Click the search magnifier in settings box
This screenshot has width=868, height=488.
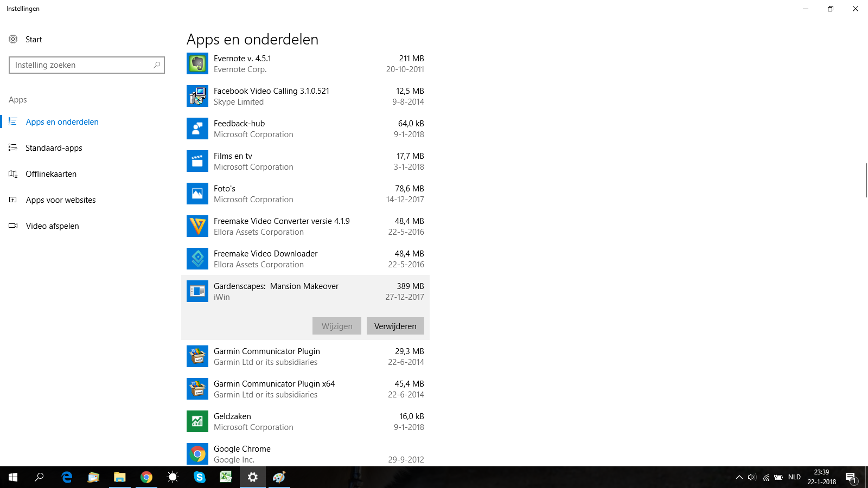point(157,65)
